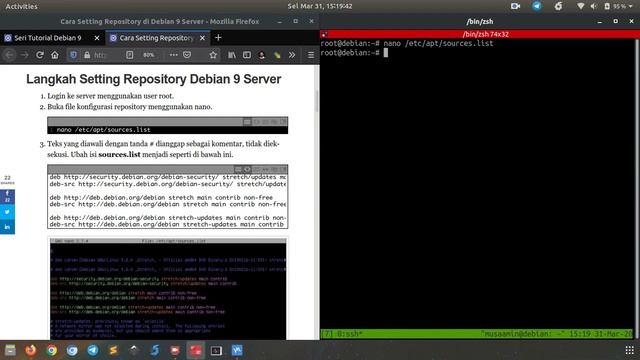Go back in Firefox history
This screenshot has height=360, width=640.
pos(9,55)
